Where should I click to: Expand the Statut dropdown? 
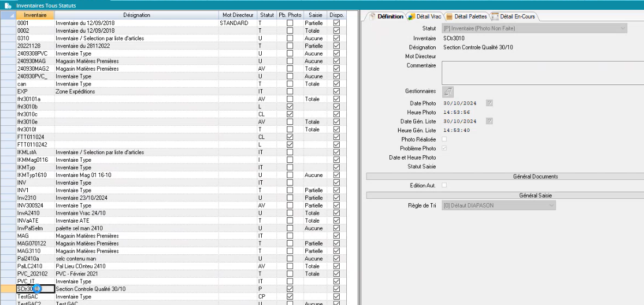(x=534, y=28)
